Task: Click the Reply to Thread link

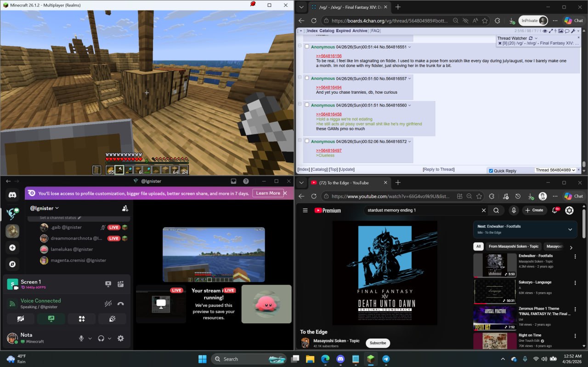Action: coord(438,169)
